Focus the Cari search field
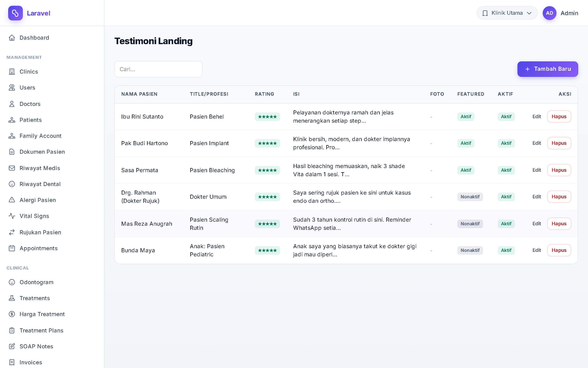Image resolution: width=588 pixels, height=368 pixels. 158,69
